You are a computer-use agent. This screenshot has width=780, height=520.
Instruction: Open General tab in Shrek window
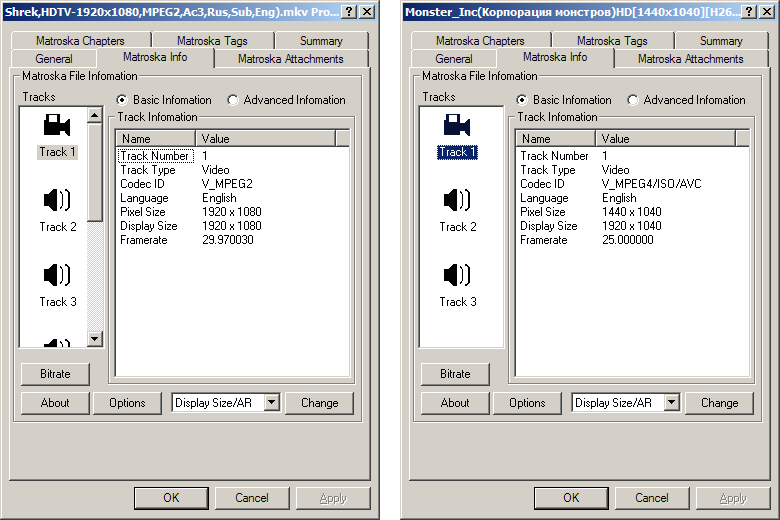54,59
